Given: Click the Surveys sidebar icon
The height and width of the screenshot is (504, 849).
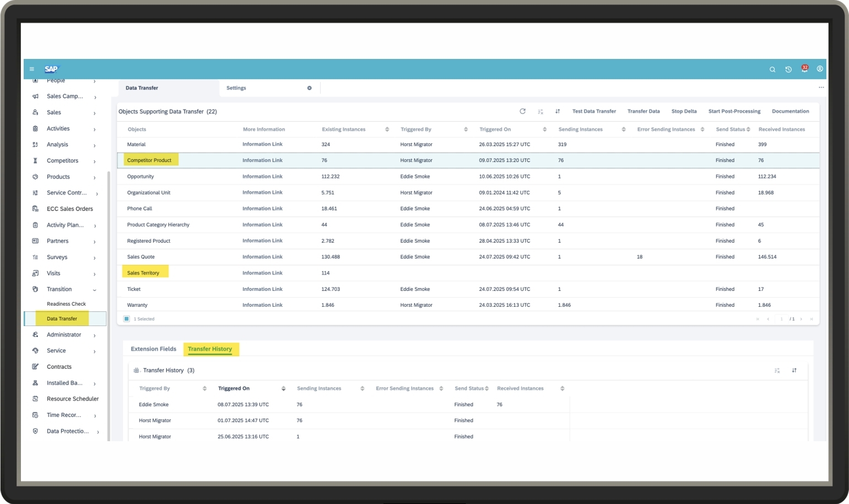Looking at the screenshot, I should [35, 257].
